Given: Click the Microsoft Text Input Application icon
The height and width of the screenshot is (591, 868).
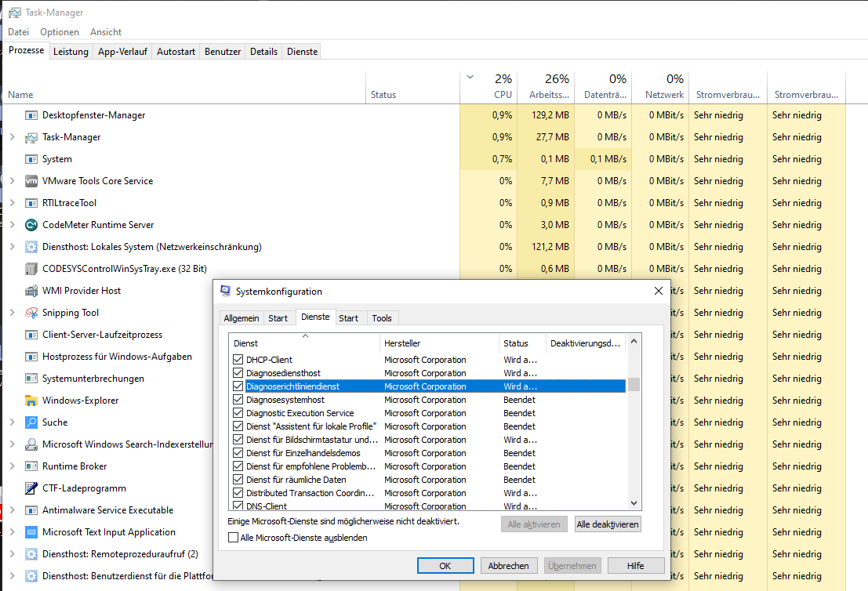Looking at the screenshot, I should (31, 532).
